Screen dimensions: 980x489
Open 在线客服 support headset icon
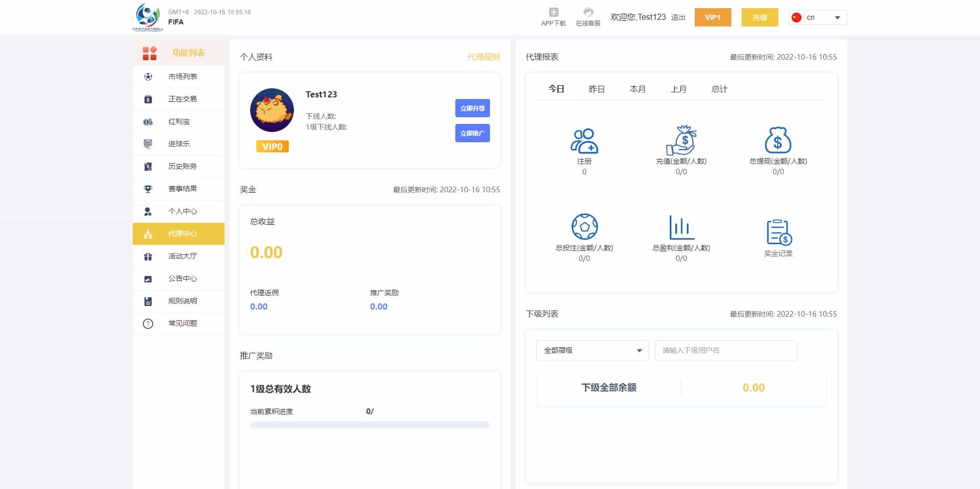[x=588, y=12]
